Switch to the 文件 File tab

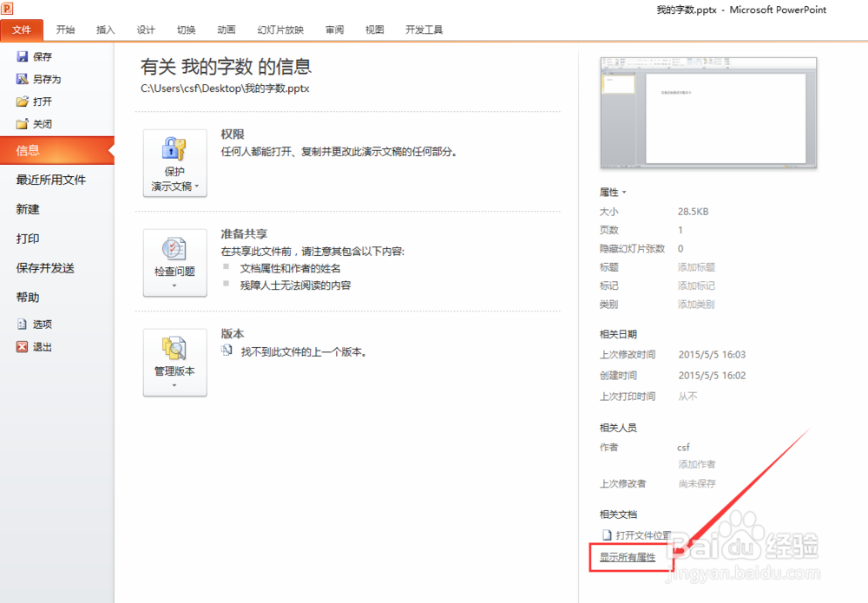[22, 29]
